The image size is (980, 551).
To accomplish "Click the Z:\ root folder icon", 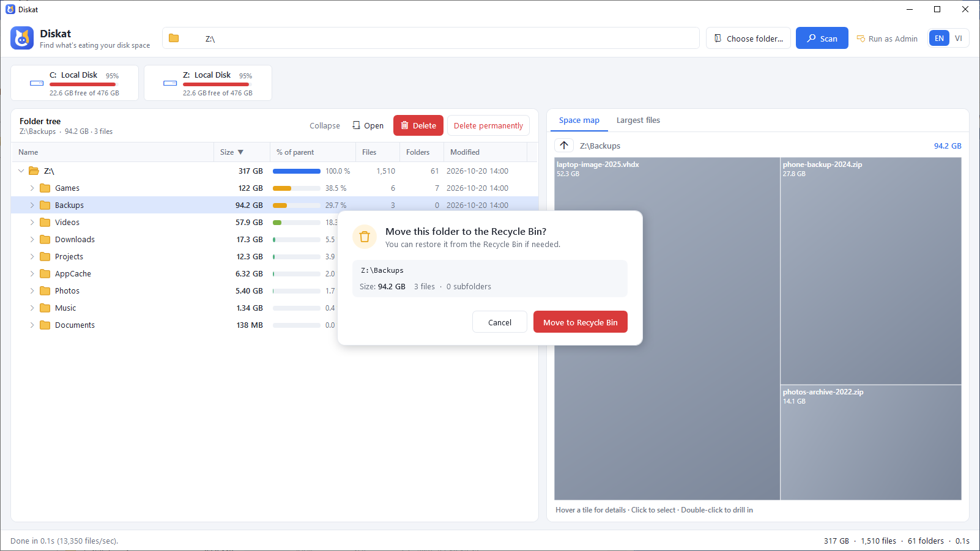I will (x=34, y=171).
